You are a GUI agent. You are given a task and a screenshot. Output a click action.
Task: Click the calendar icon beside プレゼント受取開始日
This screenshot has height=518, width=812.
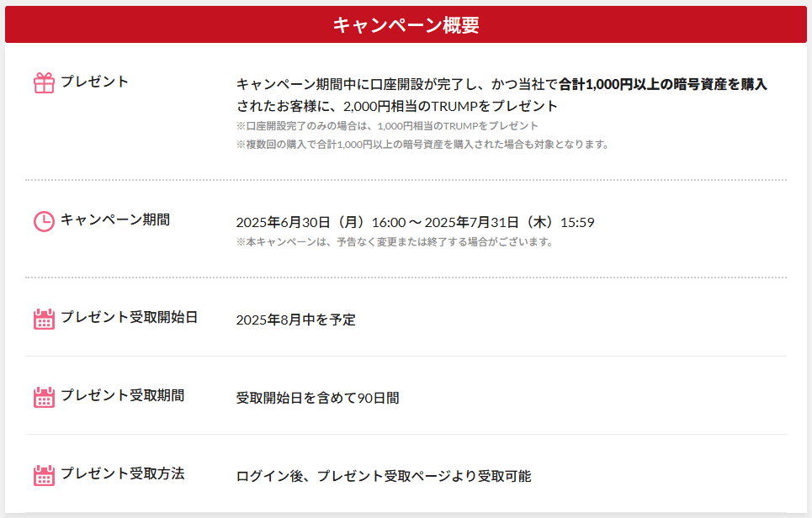44,319
